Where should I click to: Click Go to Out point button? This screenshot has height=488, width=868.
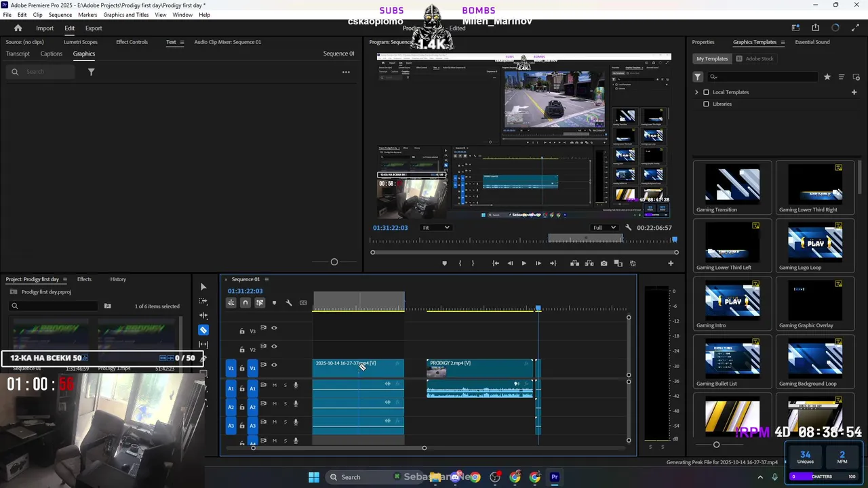(553, 263)
